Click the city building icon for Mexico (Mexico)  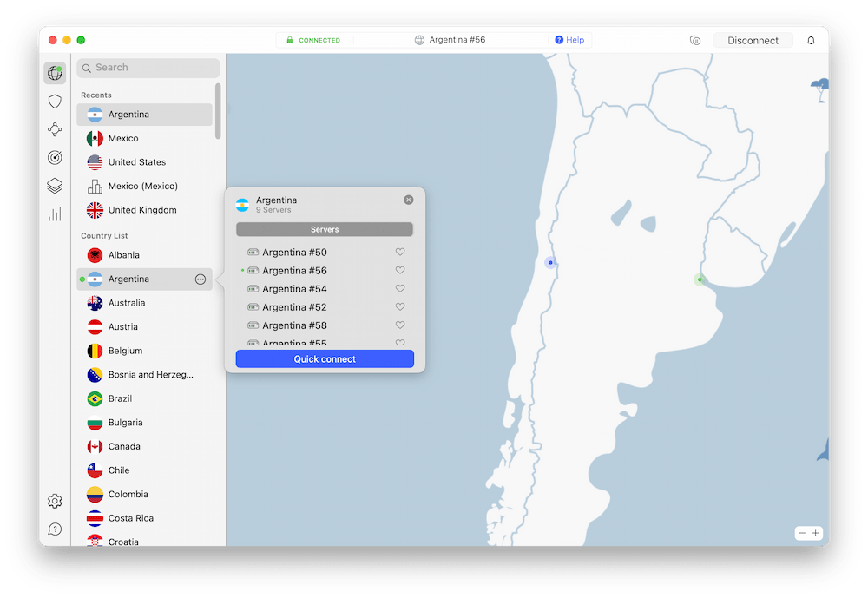pos(95,186)
